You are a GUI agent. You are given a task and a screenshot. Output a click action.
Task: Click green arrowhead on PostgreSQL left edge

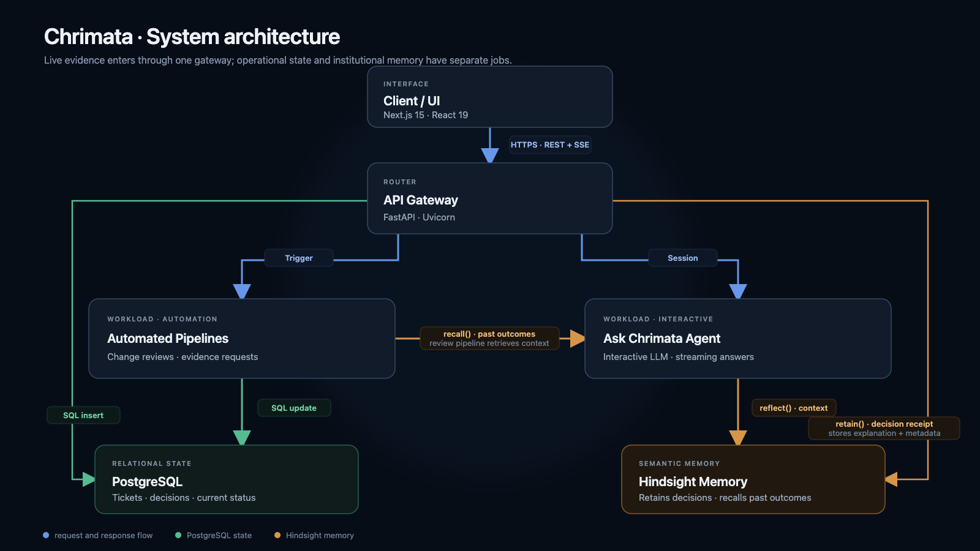[89, 479]
